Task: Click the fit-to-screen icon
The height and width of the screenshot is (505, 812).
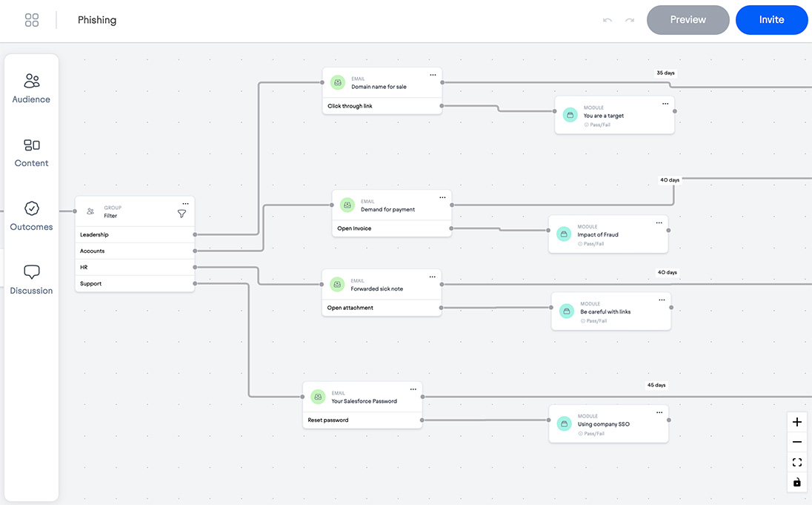Action: click(797, 462)
